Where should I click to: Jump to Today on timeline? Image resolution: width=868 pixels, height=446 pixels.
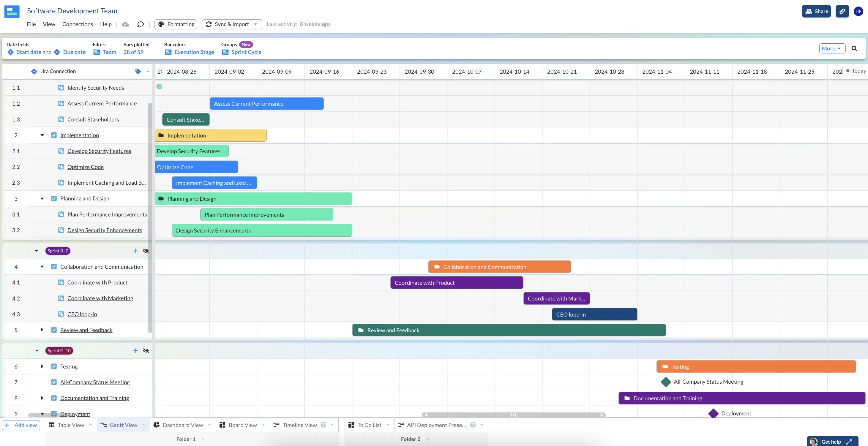855,71
